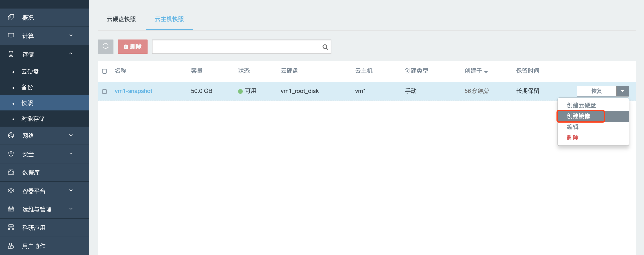
Task: Open the dropdown arrow next to 恢复
Action: [623, 91]
